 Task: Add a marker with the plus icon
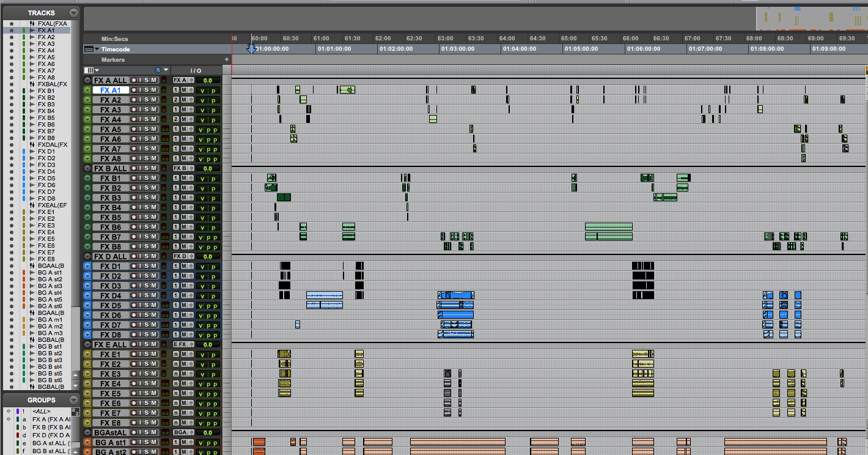click(x=227, y=60)
